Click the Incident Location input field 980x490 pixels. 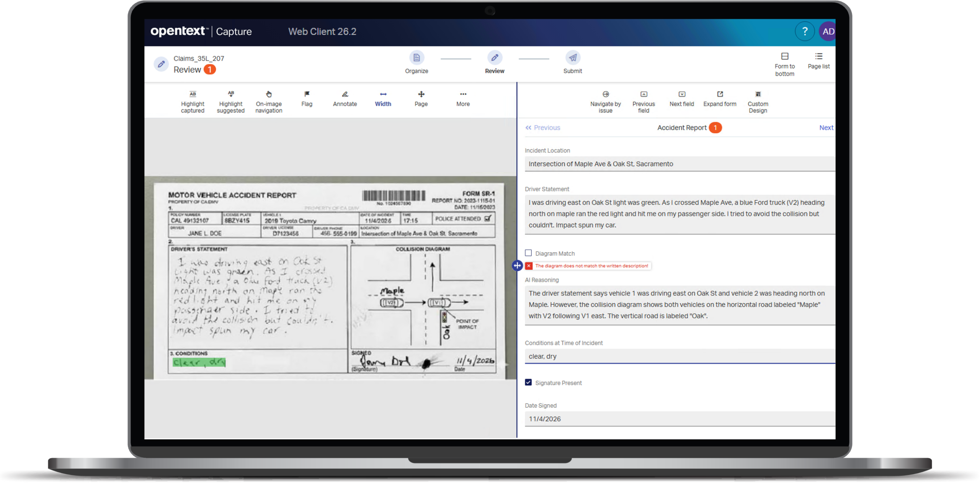click(680, 164)
